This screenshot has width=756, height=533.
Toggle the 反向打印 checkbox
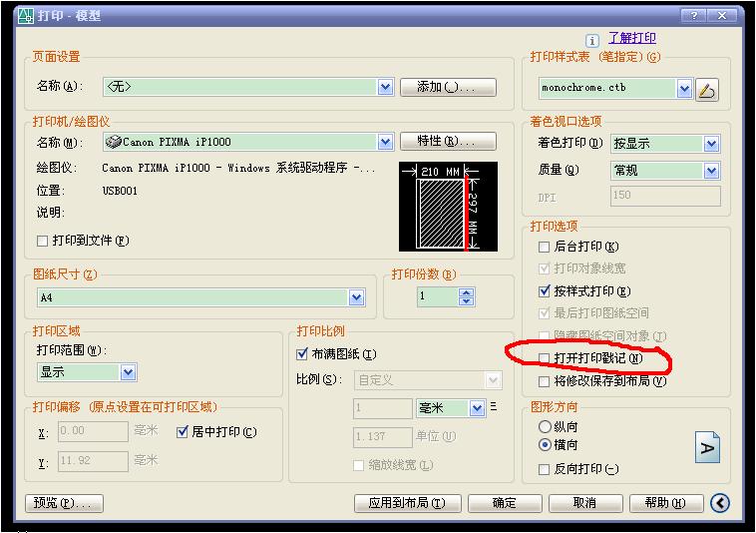tap(544, 469)
